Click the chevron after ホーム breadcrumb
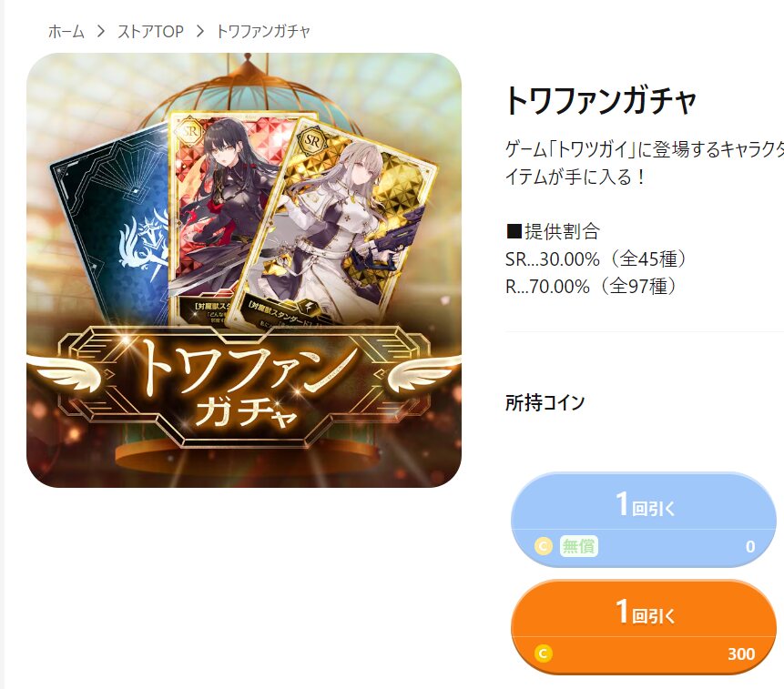Viewport: 784px width, 689px height. [x=101, y=32]
